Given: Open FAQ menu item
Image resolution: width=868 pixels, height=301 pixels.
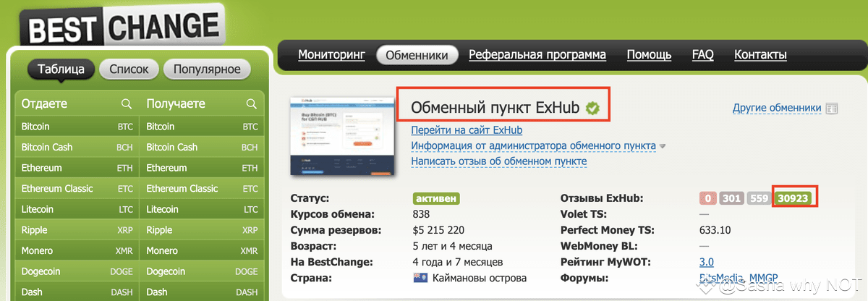Looking at the screenshot, I should pyautogui.click(x=702, y=54).
